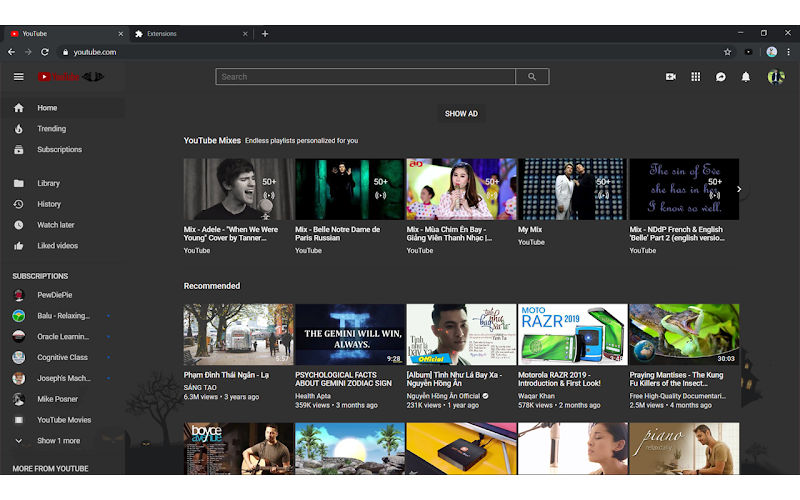Image resolution: width=800 pixels, height=500 pixels.
Task: View site info lock icon
Action: pyautogui.click(x=65, y=52)
